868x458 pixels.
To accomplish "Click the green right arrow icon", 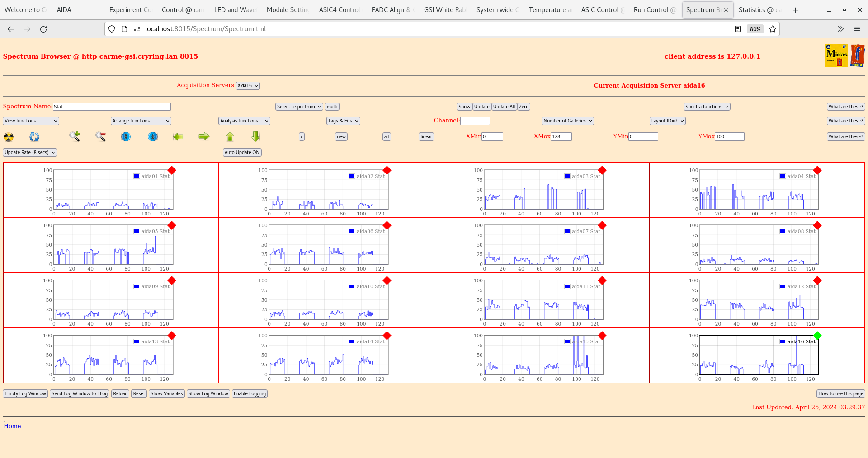I will (x=204, y=136).
